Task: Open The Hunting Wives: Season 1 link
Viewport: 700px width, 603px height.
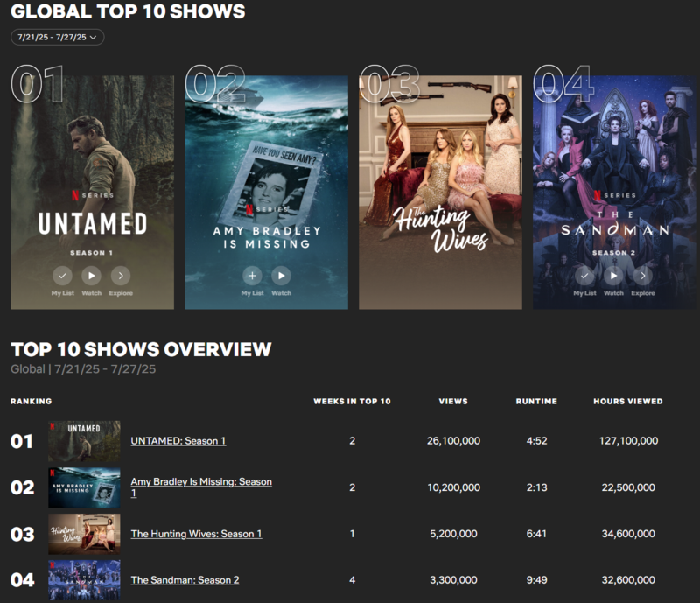Action: click(x=196, y=534)
